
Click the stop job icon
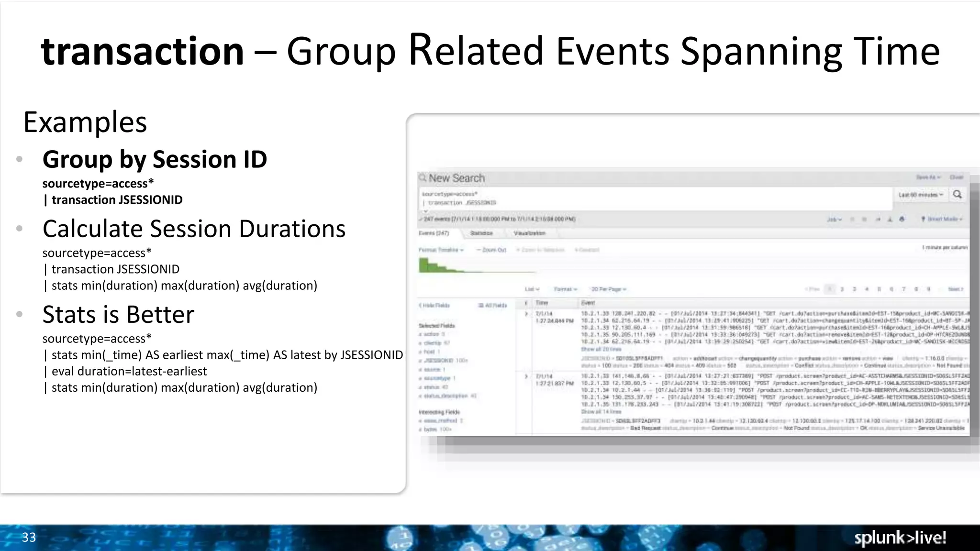tap(864, 219)
